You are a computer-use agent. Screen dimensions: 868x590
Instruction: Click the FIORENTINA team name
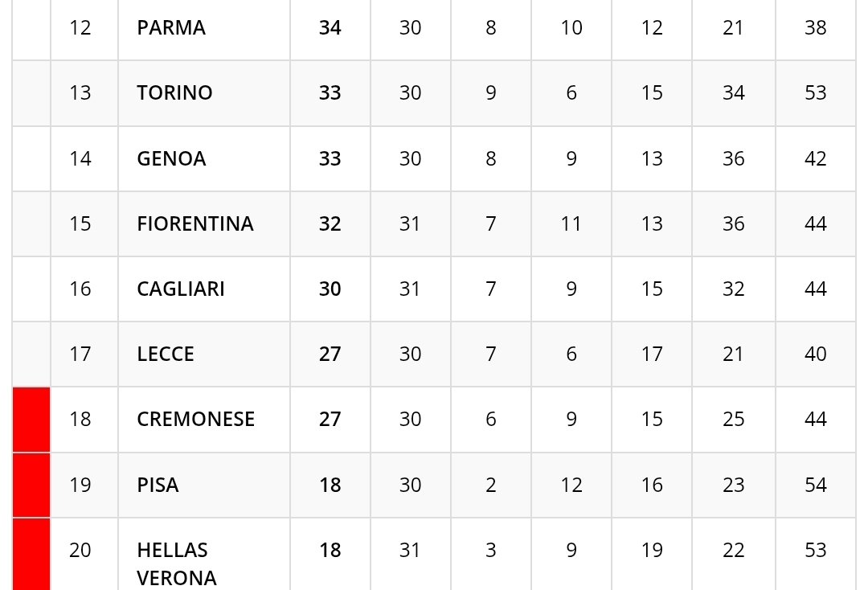(195, 224)
